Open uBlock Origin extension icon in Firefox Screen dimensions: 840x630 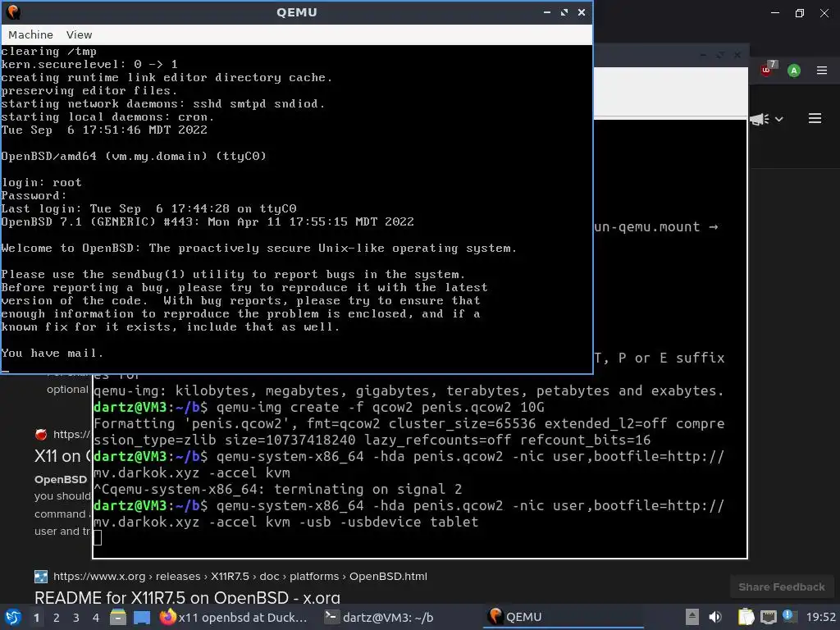(768, 69)
